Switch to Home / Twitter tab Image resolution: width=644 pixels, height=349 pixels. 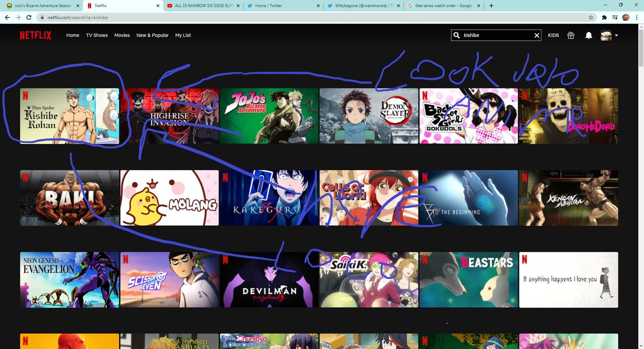coord(283,5)
